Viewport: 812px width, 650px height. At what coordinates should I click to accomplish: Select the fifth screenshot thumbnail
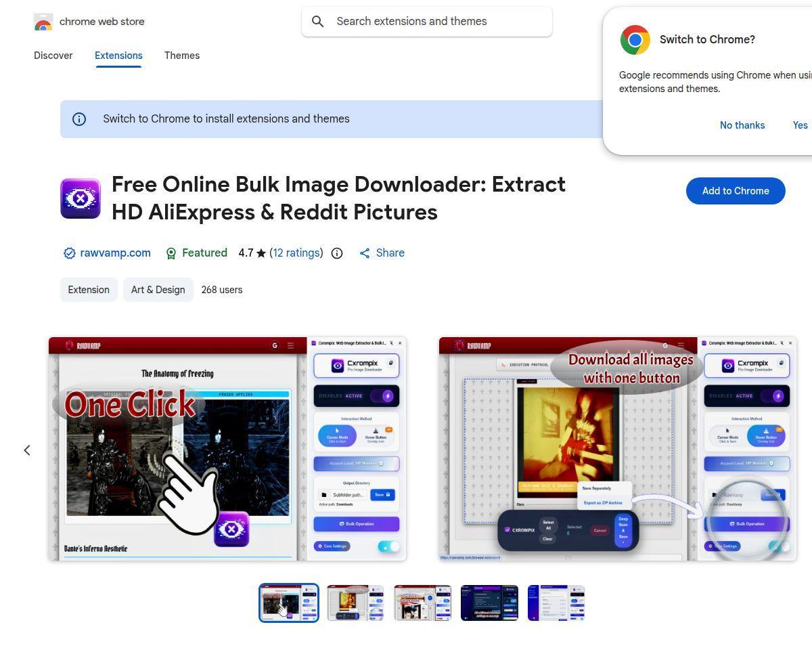coord(556,603)
